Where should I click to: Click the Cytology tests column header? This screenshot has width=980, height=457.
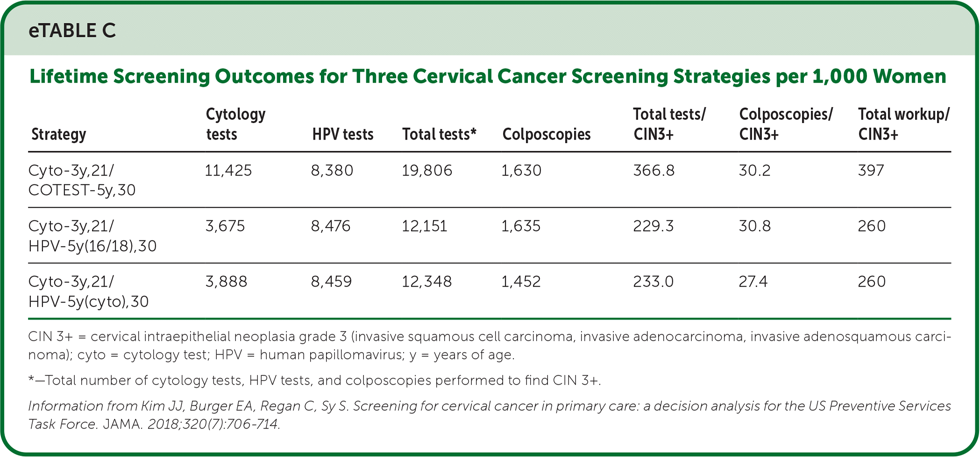(235, 124)
